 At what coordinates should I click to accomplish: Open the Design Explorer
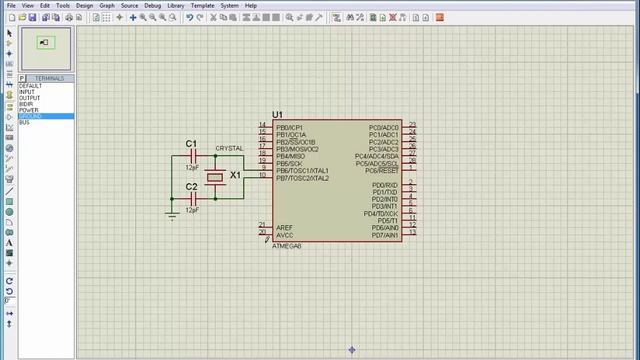[373, 18]
